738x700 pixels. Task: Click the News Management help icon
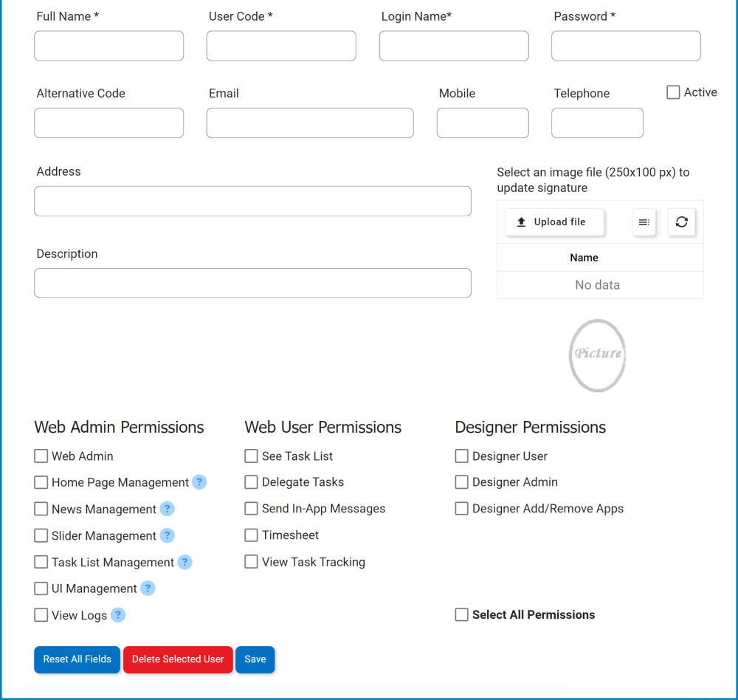(168, 509)
